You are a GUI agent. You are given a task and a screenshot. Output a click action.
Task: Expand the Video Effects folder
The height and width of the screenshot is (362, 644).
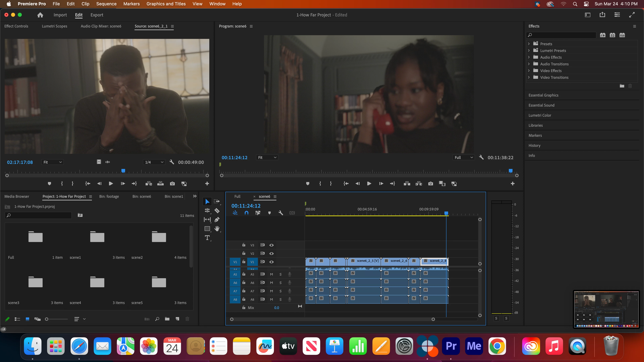click(x=529, y=71)
